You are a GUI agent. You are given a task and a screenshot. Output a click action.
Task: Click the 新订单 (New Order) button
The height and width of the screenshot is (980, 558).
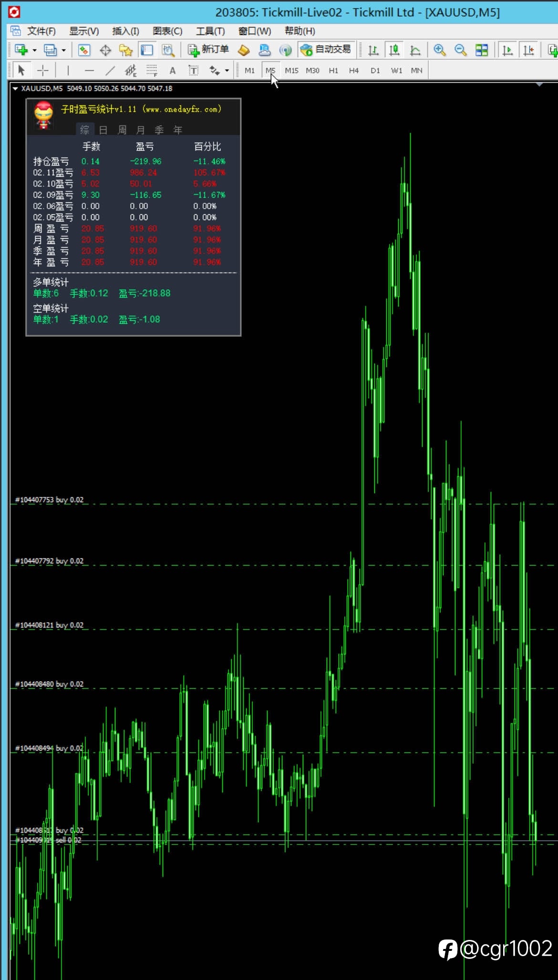pos(208,50)
